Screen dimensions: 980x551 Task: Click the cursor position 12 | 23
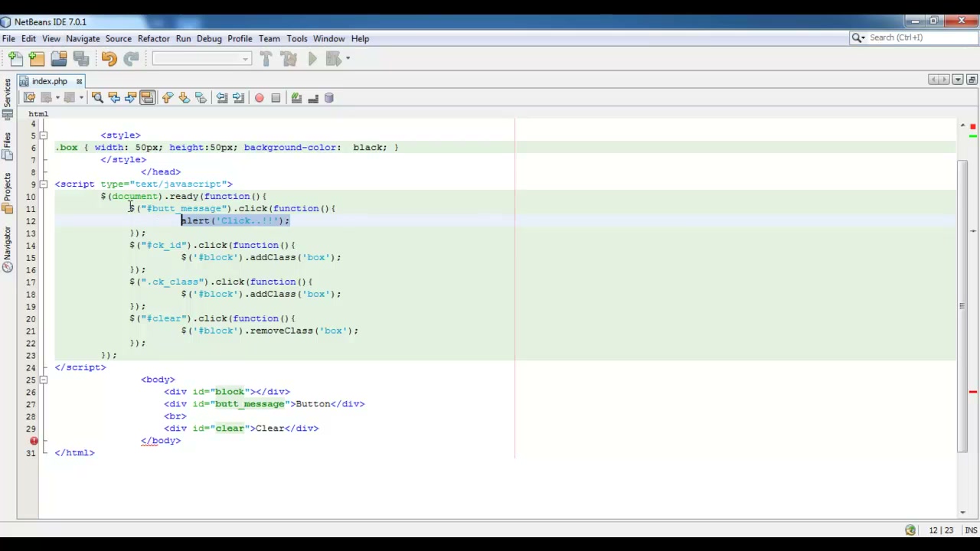941,530
